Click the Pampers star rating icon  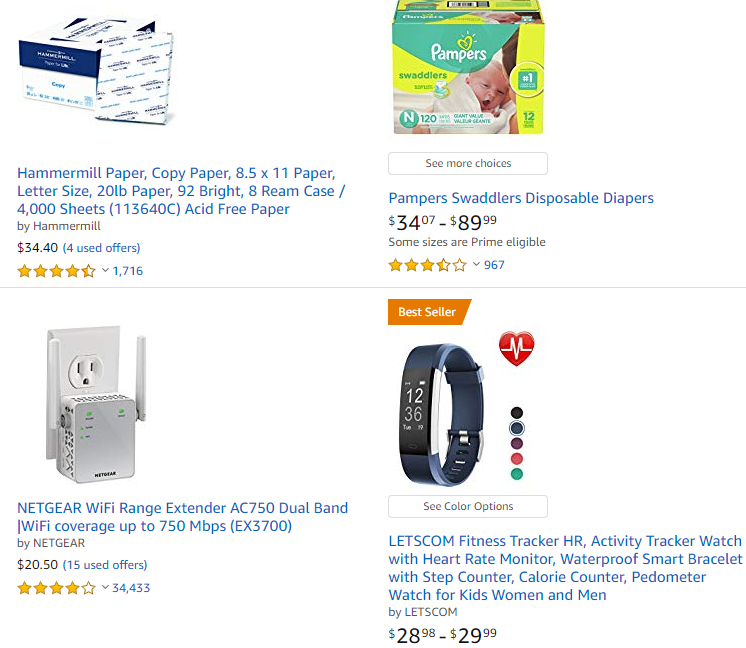pos(427,265)
